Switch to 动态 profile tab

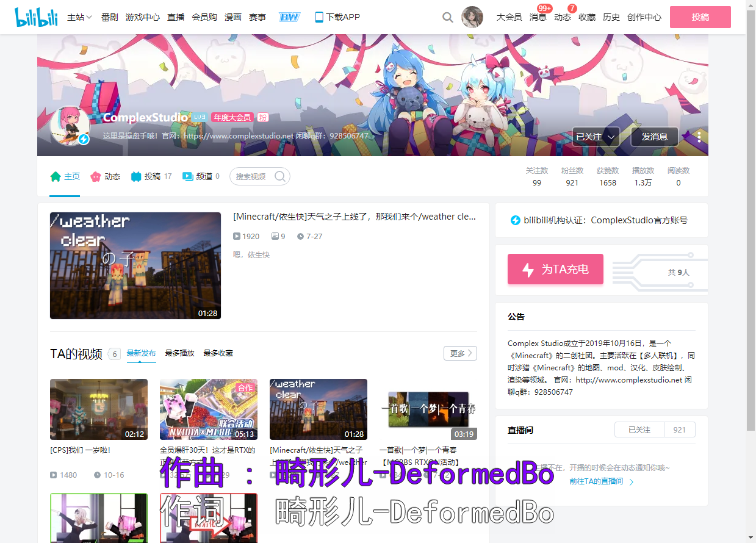[105, 176]
